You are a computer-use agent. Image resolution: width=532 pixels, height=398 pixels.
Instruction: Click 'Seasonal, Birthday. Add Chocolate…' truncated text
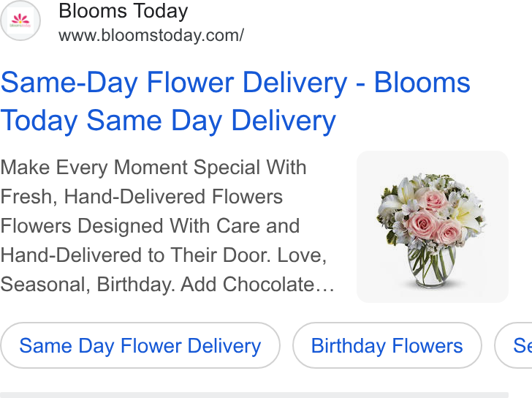pyautogui.click(x=167, y=285)
